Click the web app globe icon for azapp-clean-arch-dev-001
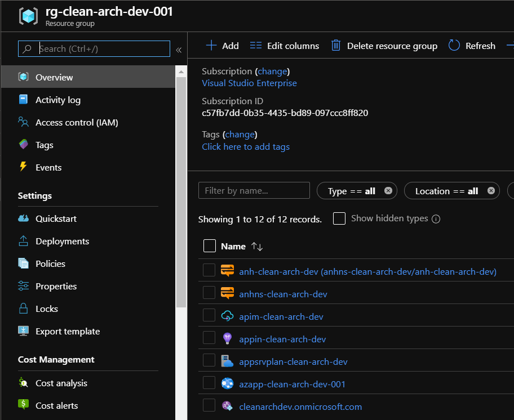 click(227, 383)
